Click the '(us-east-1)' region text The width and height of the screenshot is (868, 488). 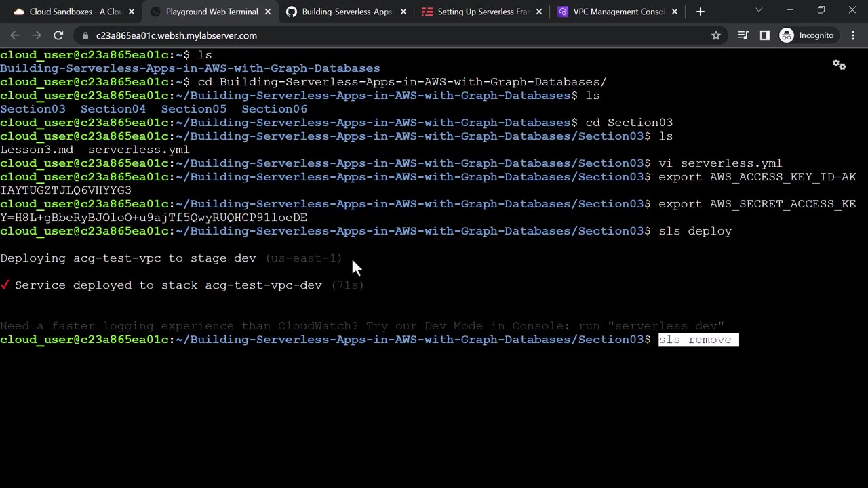click(x=304, y=258)
